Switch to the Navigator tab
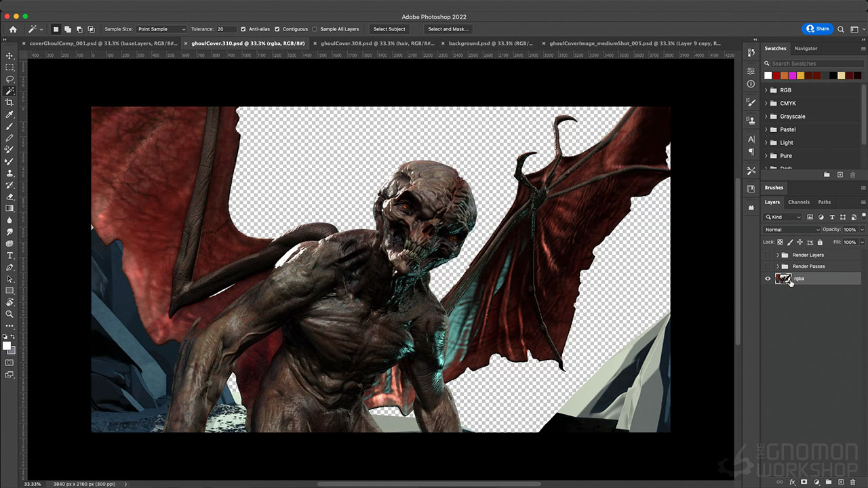This screenshot has width=868, height=488. point(806,49)
